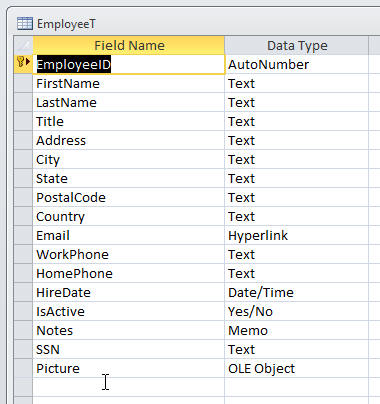This screenshot has height=404, width=380.
Task: Click the Yes/No data type cell
Action: pos(297,311)
